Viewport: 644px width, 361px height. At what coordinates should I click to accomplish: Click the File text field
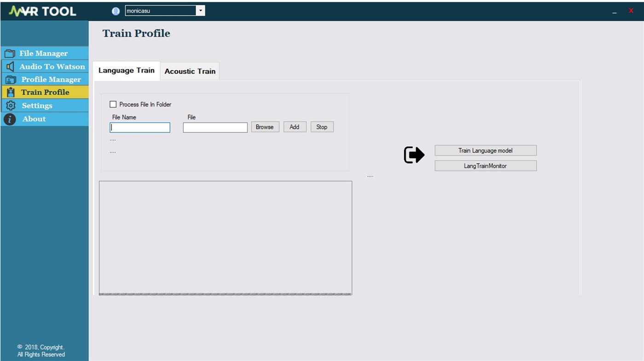point(215,127)
